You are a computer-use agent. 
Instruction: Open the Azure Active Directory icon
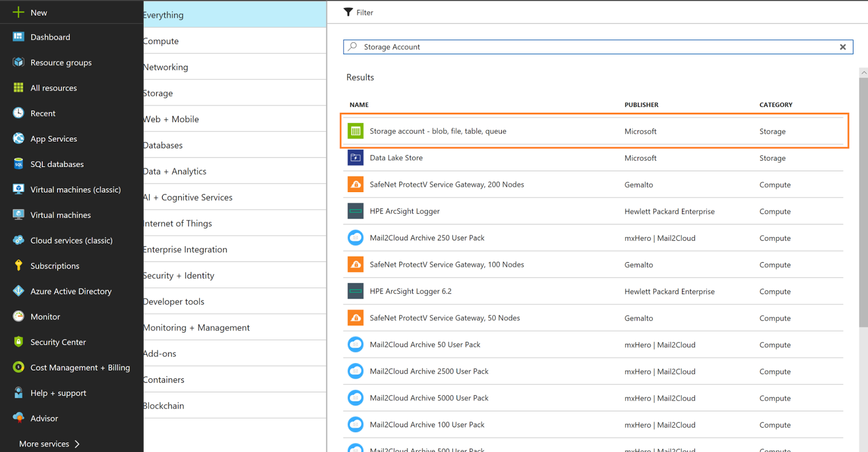tap(18, 291)
